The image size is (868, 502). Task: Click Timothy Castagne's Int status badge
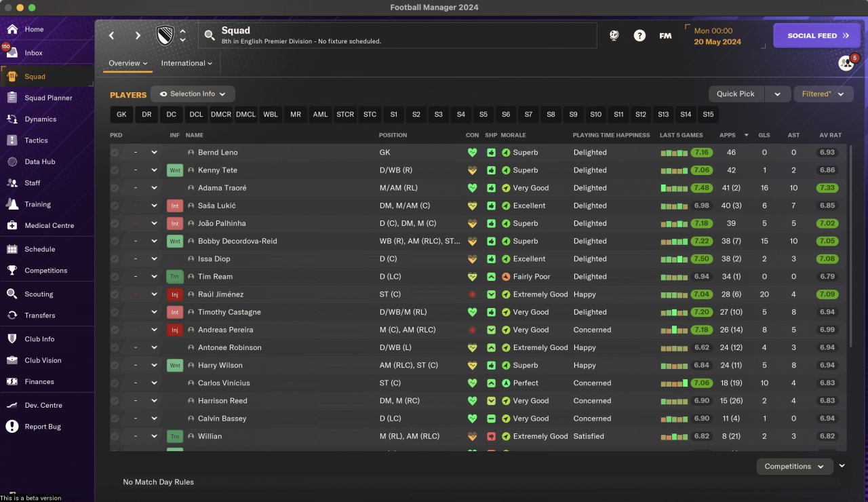(x=175, y=312)
